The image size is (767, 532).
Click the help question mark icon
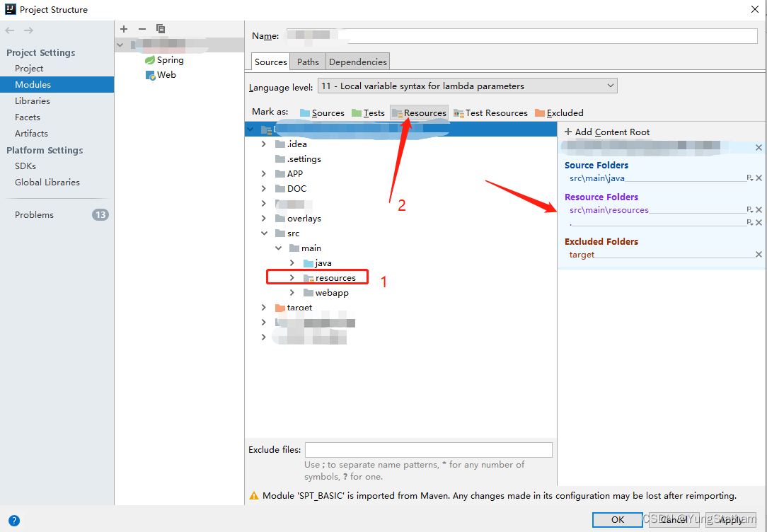point(14,521)
